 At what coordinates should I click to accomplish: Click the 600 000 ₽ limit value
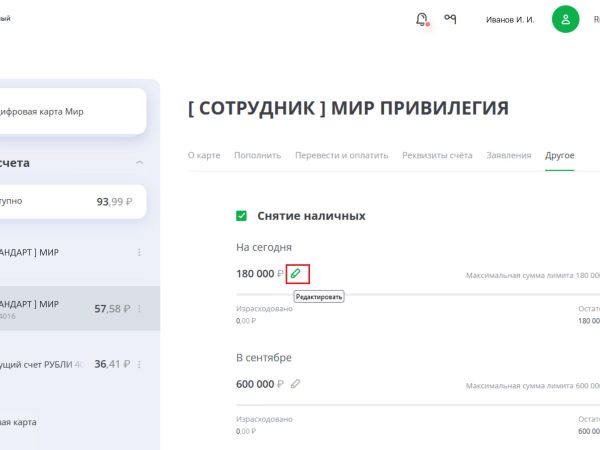[x=260, y=384]
